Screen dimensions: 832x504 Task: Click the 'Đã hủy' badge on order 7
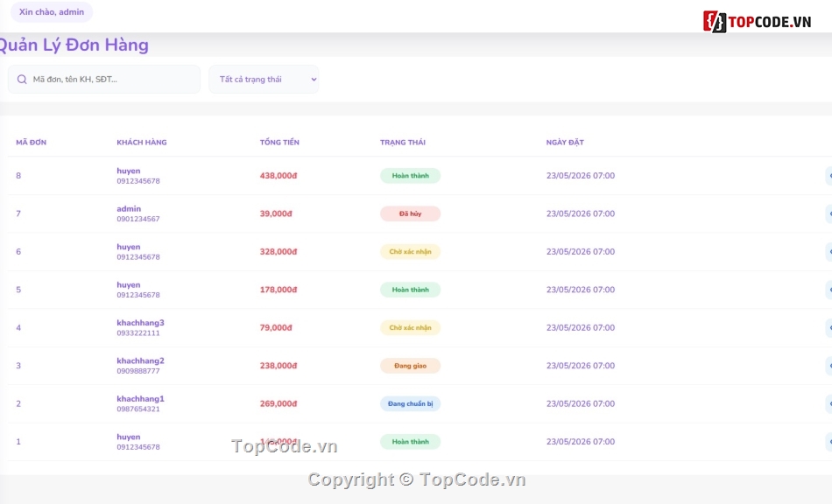[410, 213]
